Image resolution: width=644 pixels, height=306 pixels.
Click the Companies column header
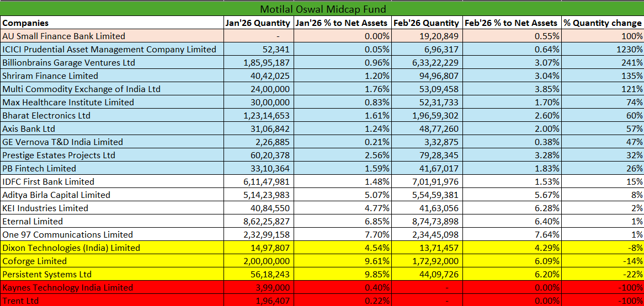(x=111, y=23)
